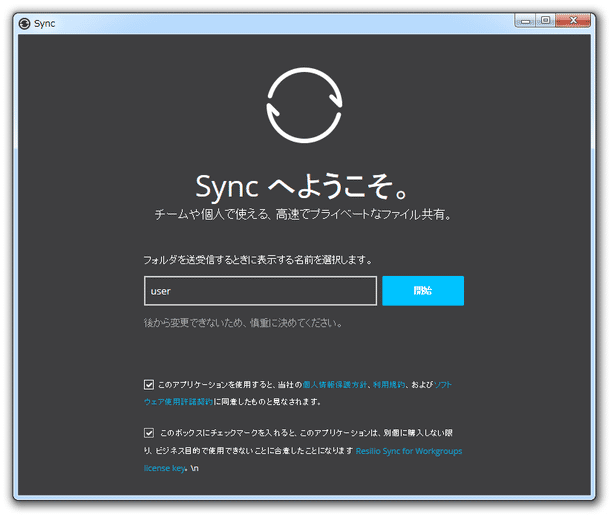Uncheck the non-business use agreement checkbox
The width and height of the screenshot is (611, 517).
[148, 433]
